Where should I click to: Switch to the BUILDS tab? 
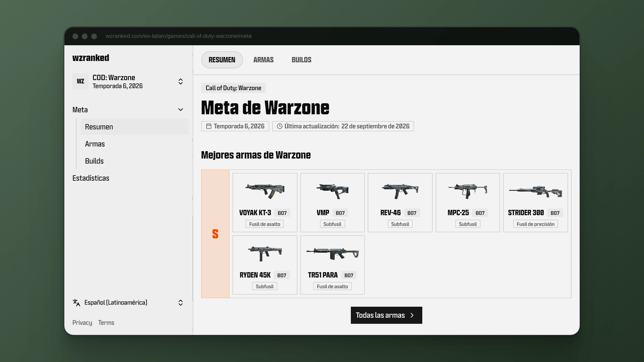tap(301, 60)
